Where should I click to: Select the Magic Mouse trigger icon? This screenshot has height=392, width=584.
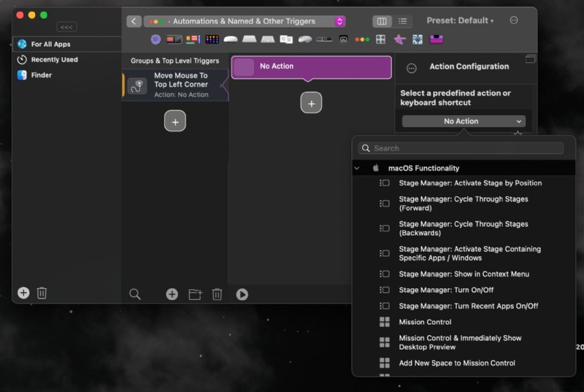point(231,39)
